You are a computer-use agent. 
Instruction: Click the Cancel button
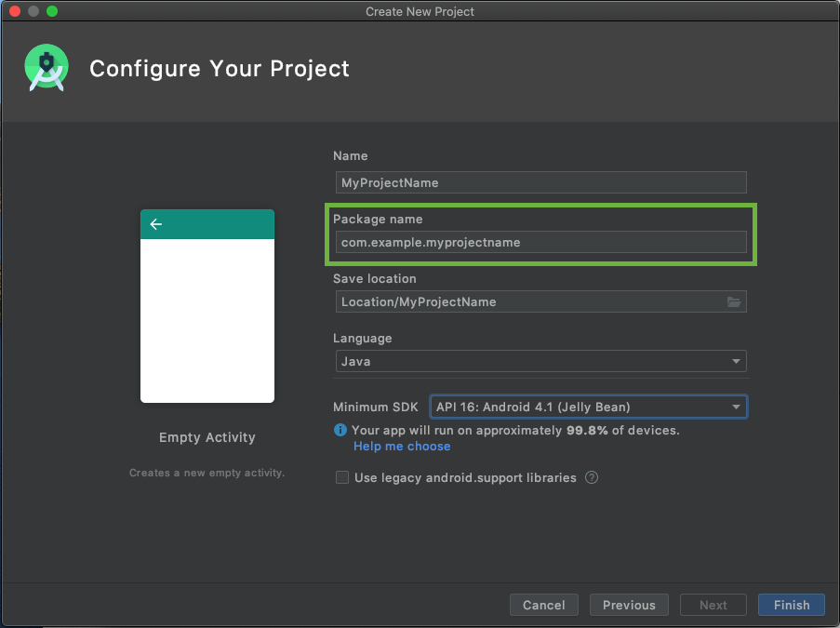coord(544,605)
